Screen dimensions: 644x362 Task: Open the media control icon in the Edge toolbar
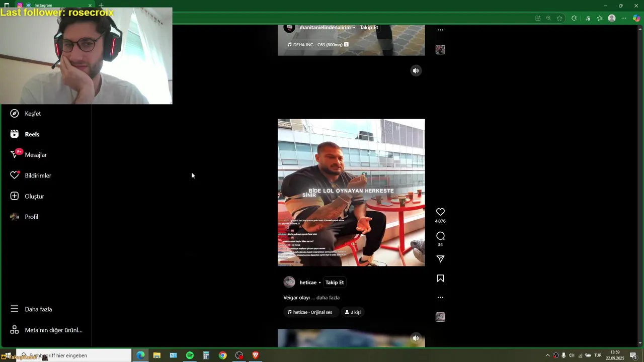tap(588, 18)
